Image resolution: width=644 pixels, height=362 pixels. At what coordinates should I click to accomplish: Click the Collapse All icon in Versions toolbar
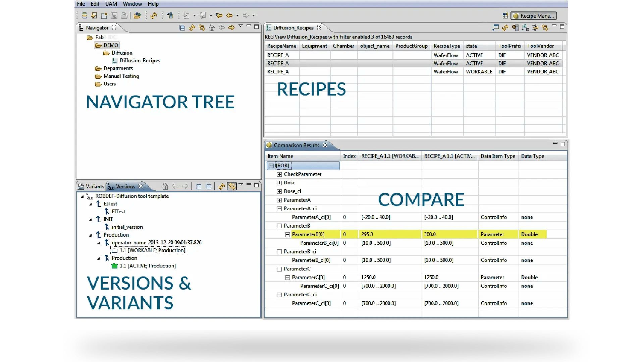coord(208,186)
